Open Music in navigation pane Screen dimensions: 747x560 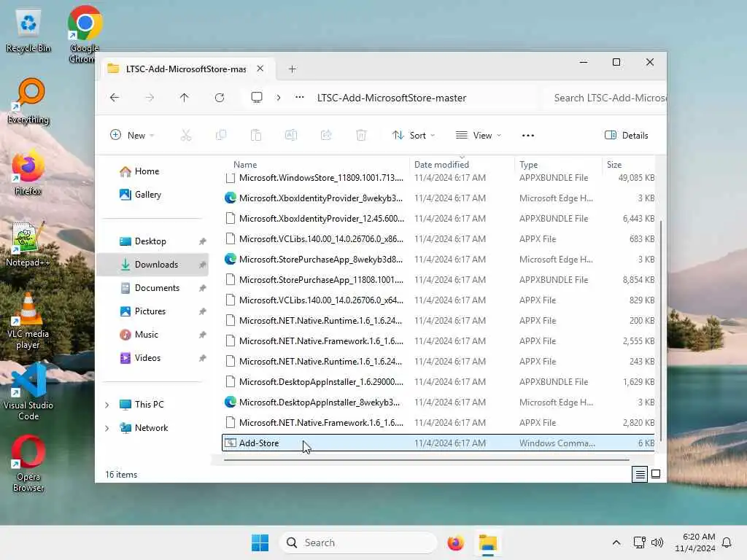point(146,334)
